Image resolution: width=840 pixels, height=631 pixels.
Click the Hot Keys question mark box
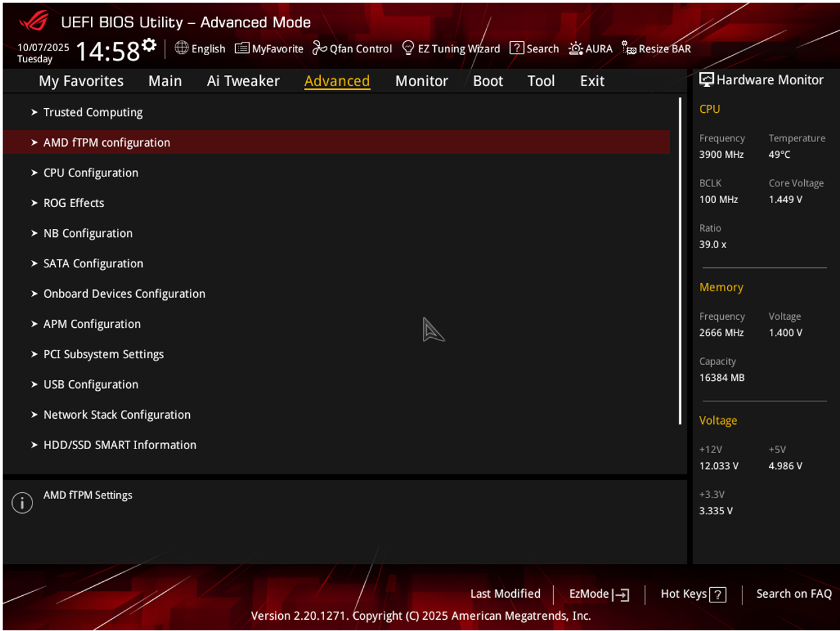[718, 595]
